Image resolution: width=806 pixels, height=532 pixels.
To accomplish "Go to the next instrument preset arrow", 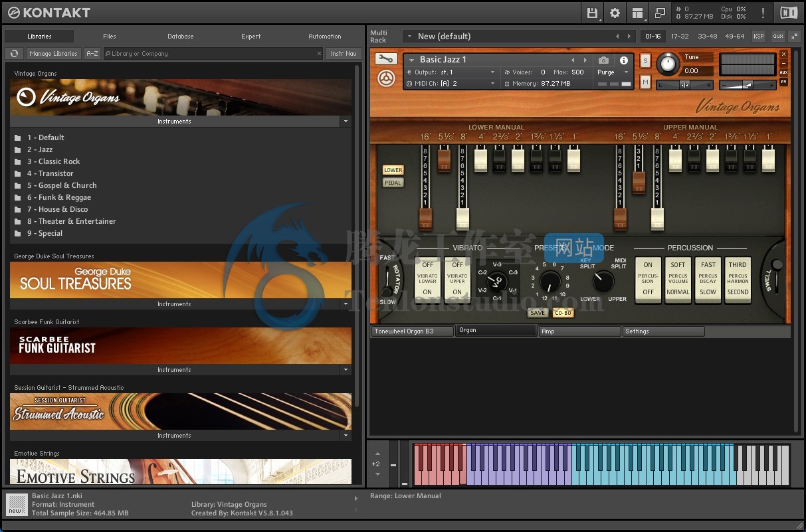I will tap(585, 60).
